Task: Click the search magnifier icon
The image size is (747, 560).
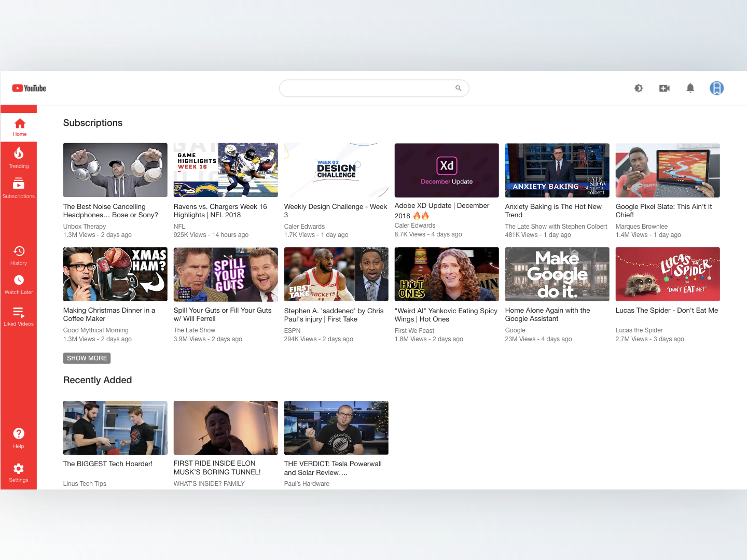Action: tap(458, 88)
